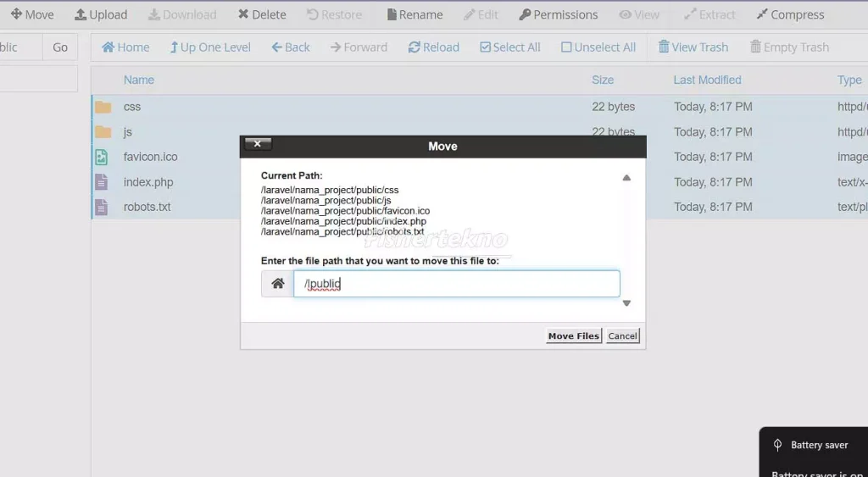
Task: Click the Battery saver notification
Action: [814, 446]
